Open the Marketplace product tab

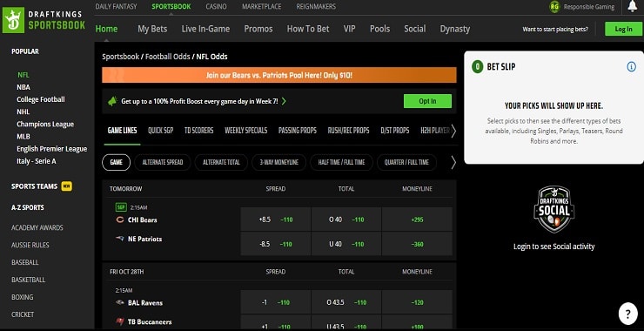click(x=262, y=7)
